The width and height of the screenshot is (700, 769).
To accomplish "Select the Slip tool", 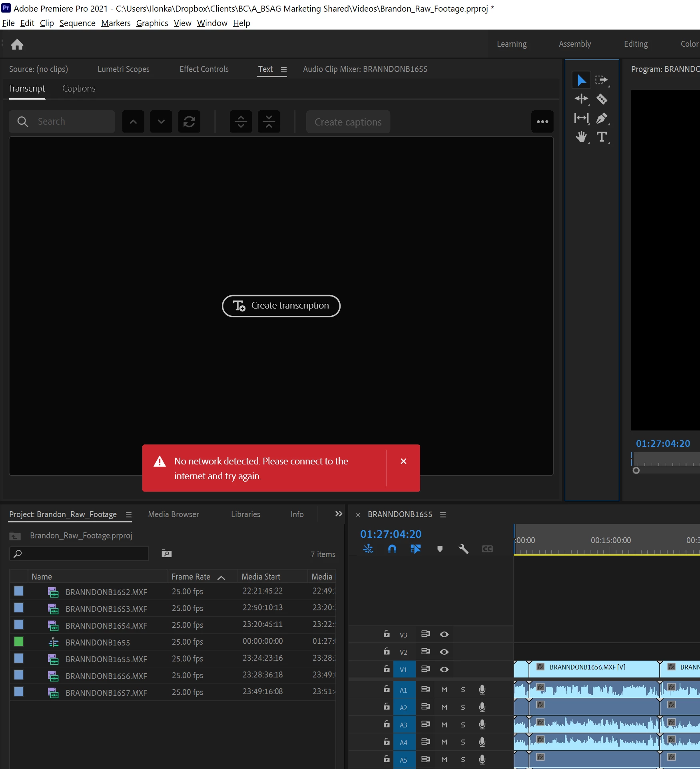I will [581, 118].
